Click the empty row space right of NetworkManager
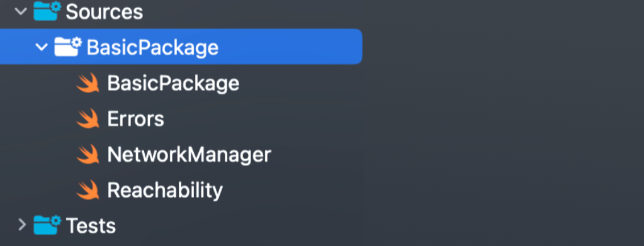Image resolution: width=644 pixels, height=246 pixels. click(x=316, y=155)
